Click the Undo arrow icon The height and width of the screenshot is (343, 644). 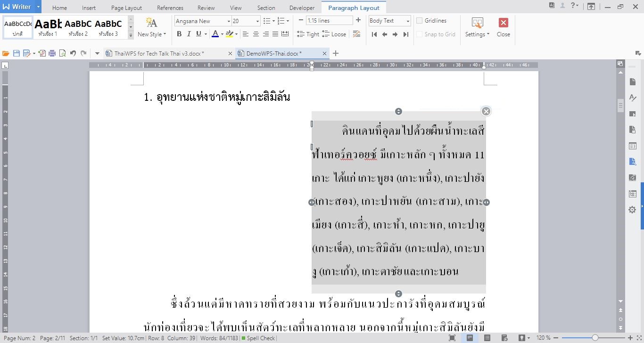73,53
